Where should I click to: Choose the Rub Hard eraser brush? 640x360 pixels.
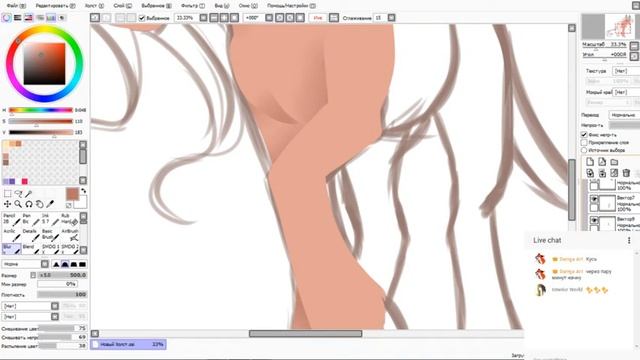click(69, 219)
